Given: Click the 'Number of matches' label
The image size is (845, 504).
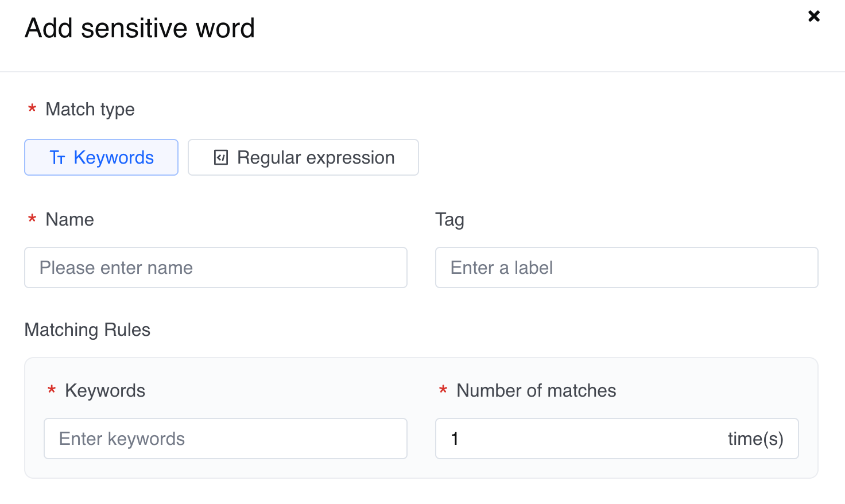Looking at the screenshot, I should point(536,390).
